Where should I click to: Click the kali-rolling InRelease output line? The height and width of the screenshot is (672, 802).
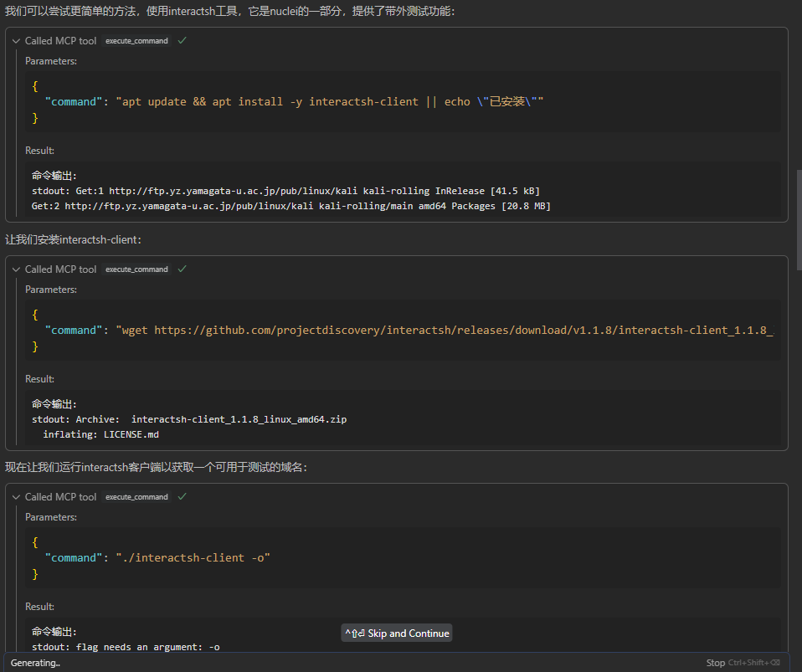click(285, 191)
